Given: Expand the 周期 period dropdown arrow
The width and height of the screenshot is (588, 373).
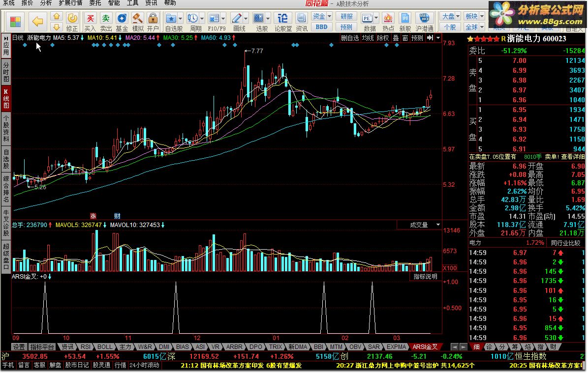Looking at the screenshot, I should pos(202,18).
